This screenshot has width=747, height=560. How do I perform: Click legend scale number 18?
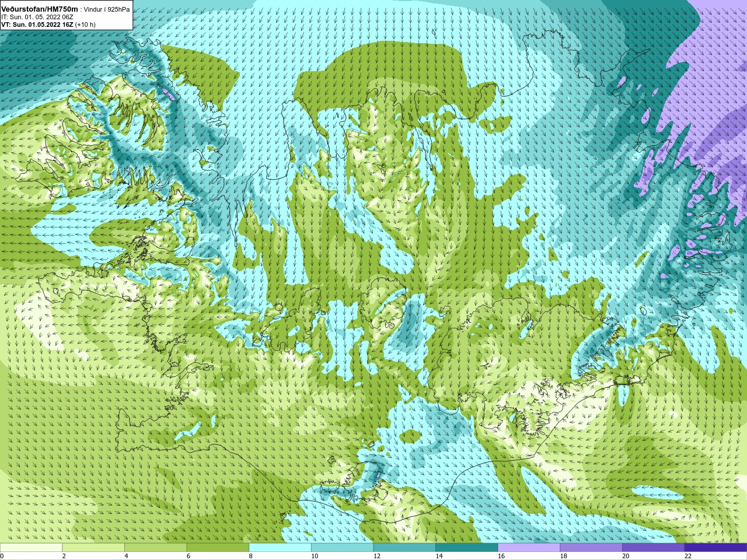click(563, 556)
